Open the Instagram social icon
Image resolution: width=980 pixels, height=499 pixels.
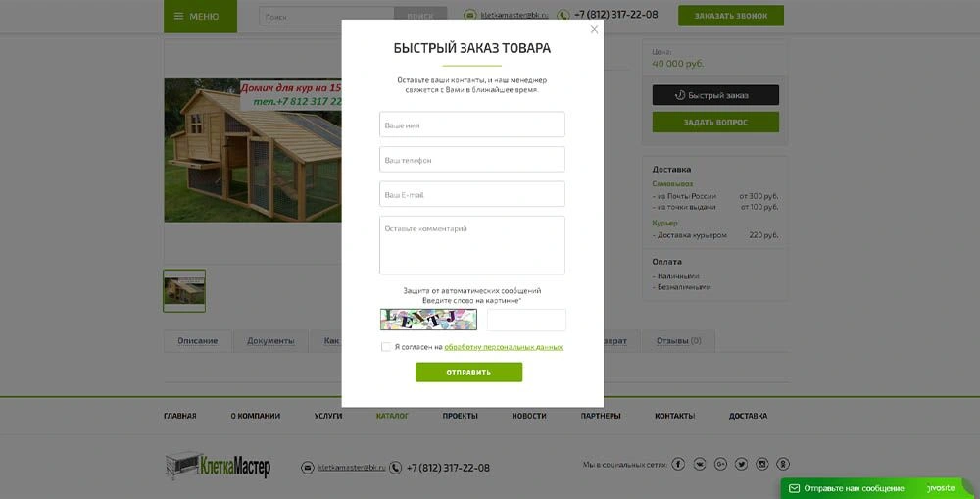[x=761, y=464]
